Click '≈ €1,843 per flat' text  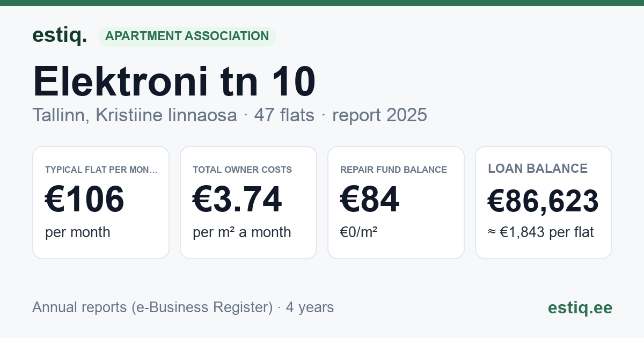(x=541, y=232)
